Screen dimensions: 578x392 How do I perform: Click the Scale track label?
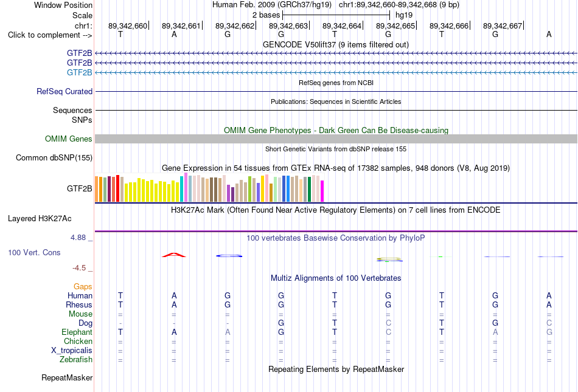[x=82, y=15]
